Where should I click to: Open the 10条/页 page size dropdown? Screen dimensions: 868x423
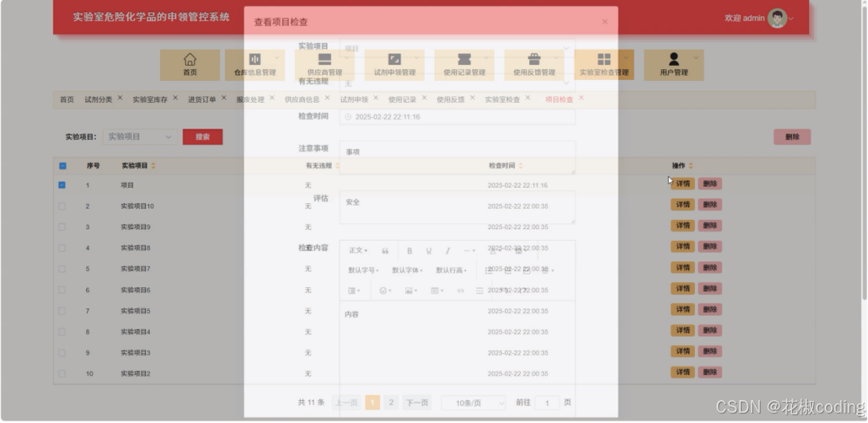click(474, 403)
